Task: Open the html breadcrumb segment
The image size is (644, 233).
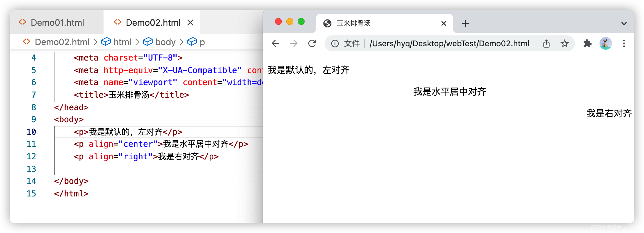Action: (122, 42)
